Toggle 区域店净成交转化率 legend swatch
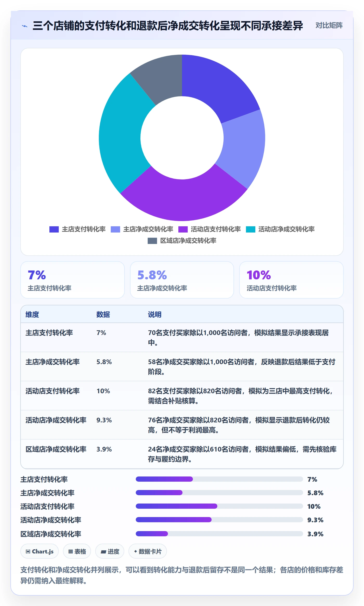 [x=152, y=241]
